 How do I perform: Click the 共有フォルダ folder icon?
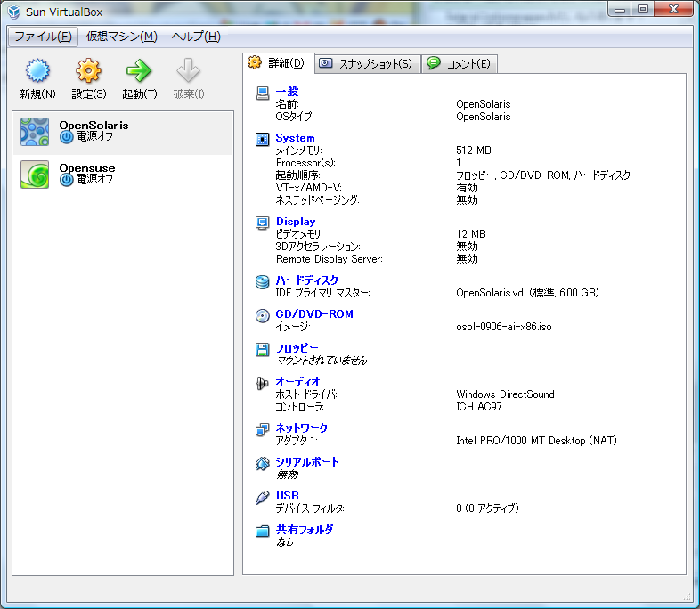point(263,531)
